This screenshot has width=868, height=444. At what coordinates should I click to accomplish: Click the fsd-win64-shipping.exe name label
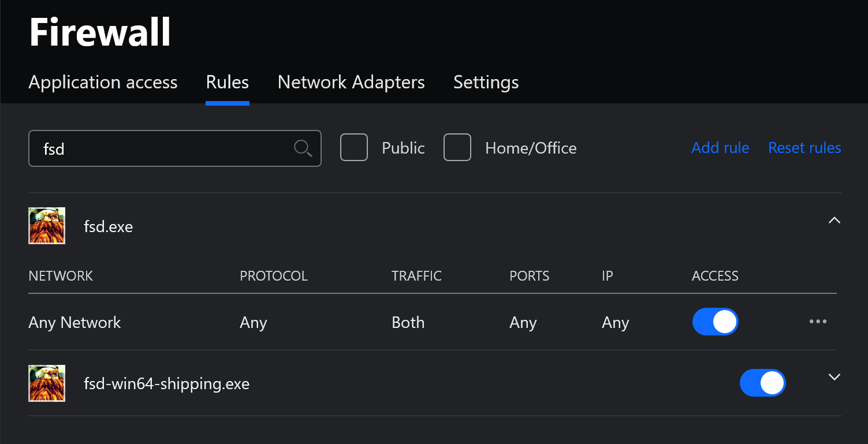coord(166,383)
